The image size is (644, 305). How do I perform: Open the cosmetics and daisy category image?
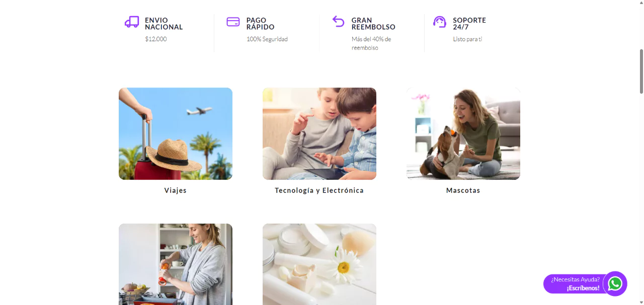[319, 264]
